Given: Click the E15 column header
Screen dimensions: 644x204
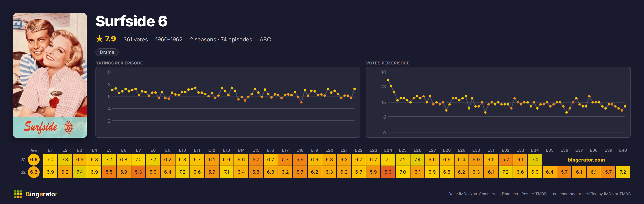Looking at the screenshot, I should [256, 150].
